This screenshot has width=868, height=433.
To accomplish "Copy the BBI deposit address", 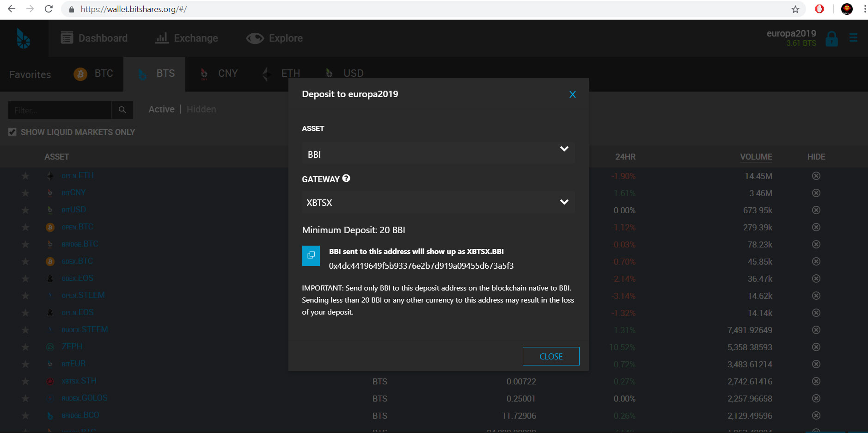I will click(311, 256).
